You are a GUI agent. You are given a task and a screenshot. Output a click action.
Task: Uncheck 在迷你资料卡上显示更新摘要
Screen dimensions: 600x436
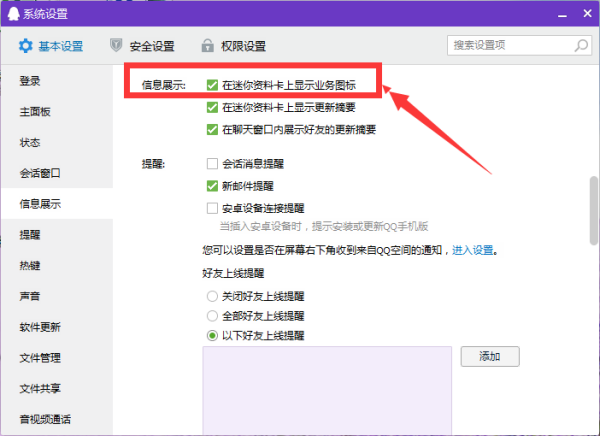tap(212, 107)
